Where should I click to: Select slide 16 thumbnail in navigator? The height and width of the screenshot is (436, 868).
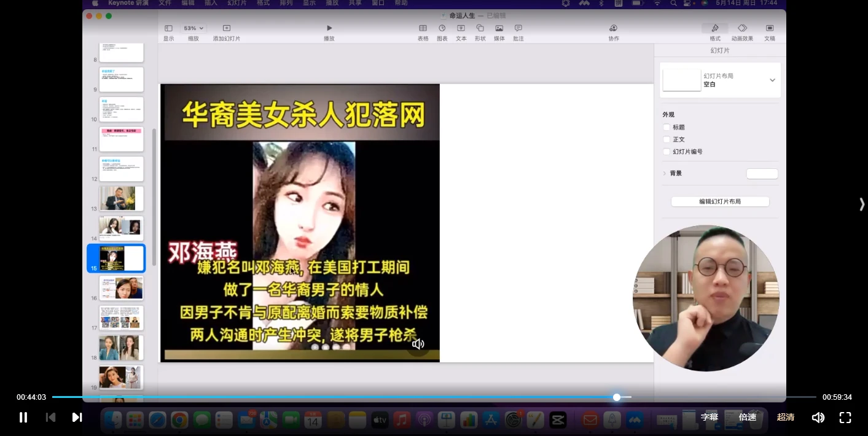[121, 287]
